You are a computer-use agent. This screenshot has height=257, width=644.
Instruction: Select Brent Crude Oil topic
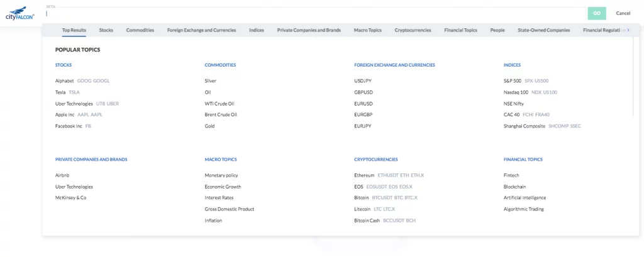221,114
